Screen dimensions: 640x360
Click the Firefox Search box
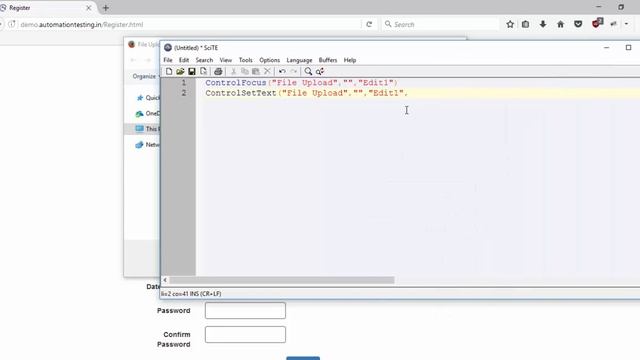click(x=440, y=24)
